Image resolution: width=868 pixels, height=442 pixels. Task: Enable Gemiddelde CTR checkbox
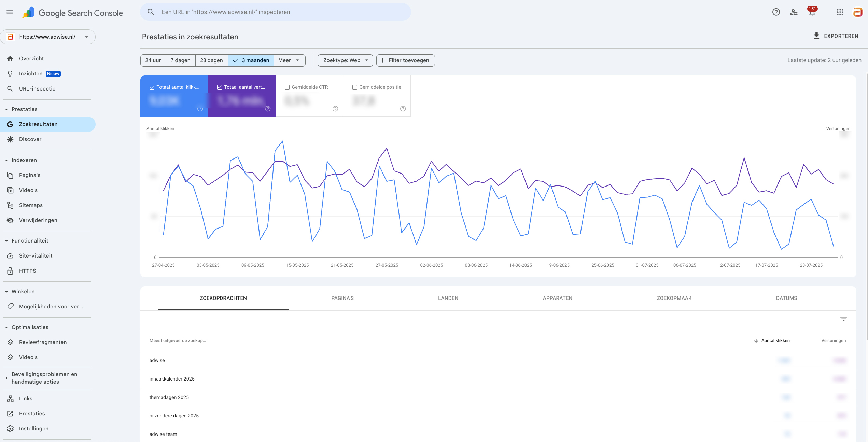pos(287,87)
